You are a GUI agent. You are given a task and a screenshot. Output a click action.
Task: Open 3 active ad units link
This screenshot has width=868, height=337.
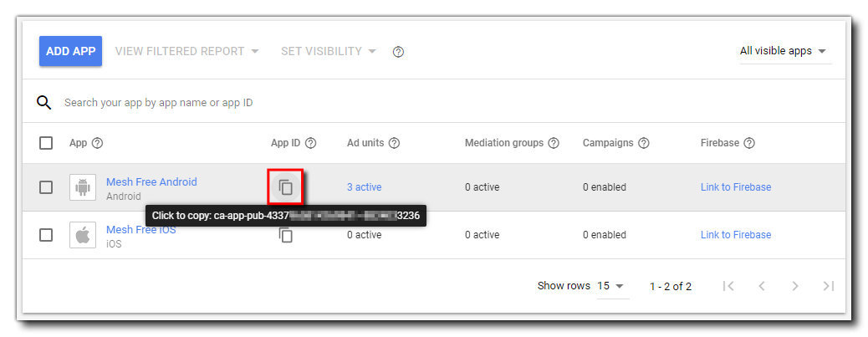coord(364,187)
